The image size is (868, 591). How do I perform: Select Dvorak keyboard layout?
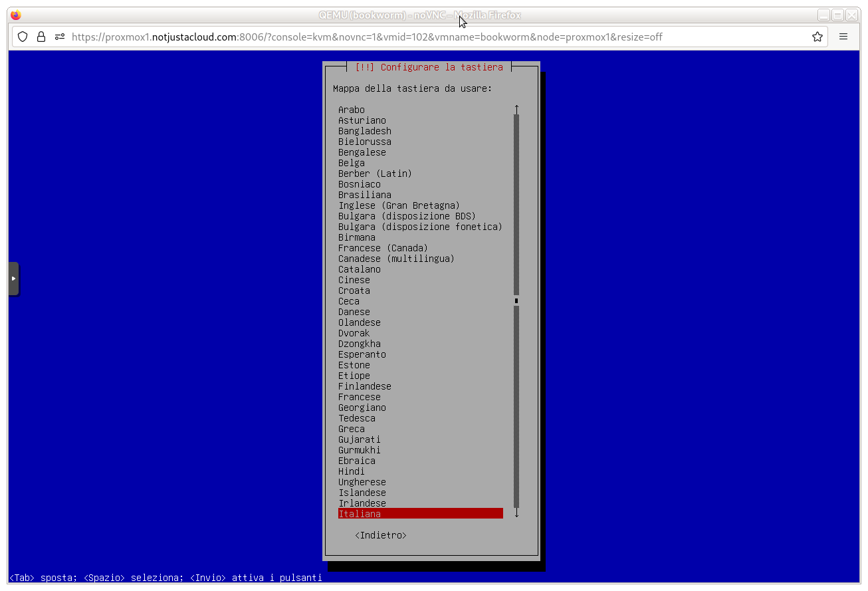(354, 333)
